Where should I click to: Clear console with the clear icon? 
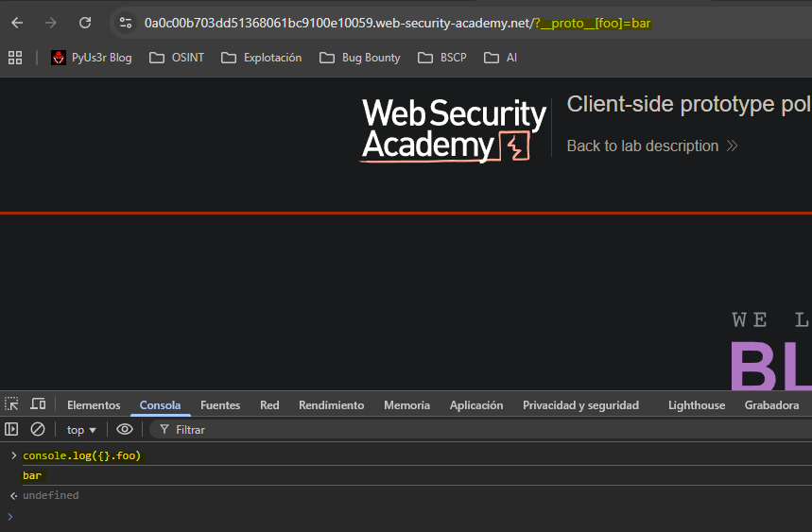[38, 429]
